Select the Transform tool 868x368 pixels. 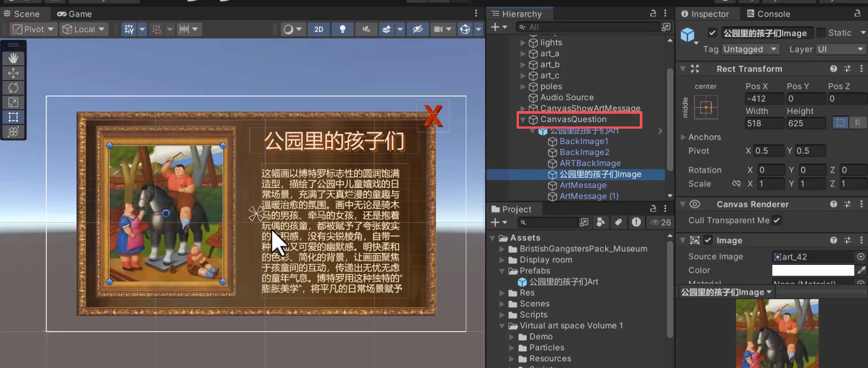pos(13,132)
